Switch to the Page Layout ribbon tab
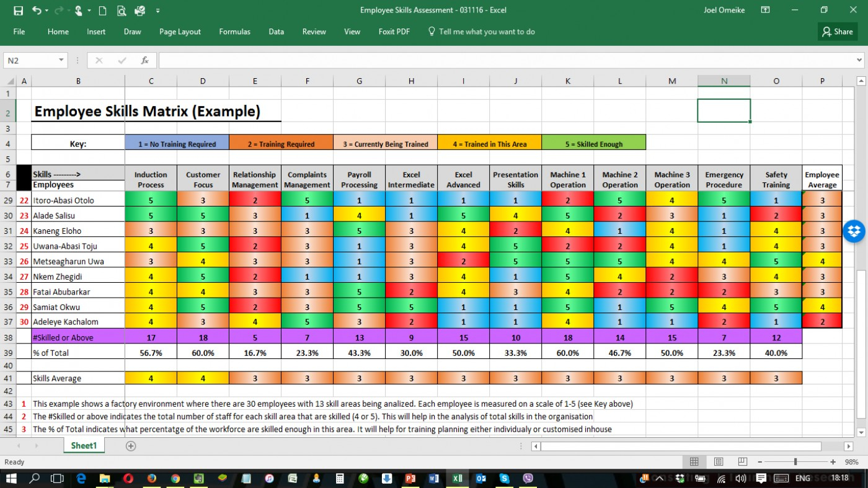The height and width of the screenshot is (488, 868). coord(180,32)
